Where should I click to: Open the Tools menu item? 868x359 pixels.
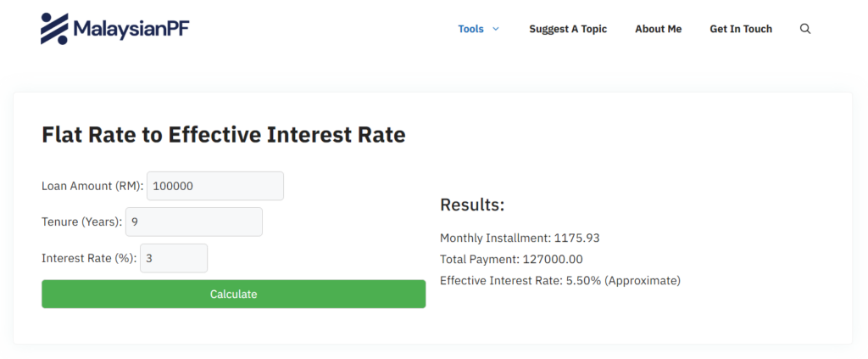pyautogui.click(x=470, y=29)
